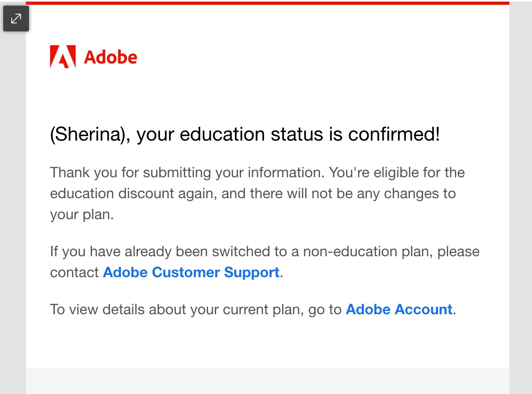Click the gray margin right of the email

pos(521,197)
